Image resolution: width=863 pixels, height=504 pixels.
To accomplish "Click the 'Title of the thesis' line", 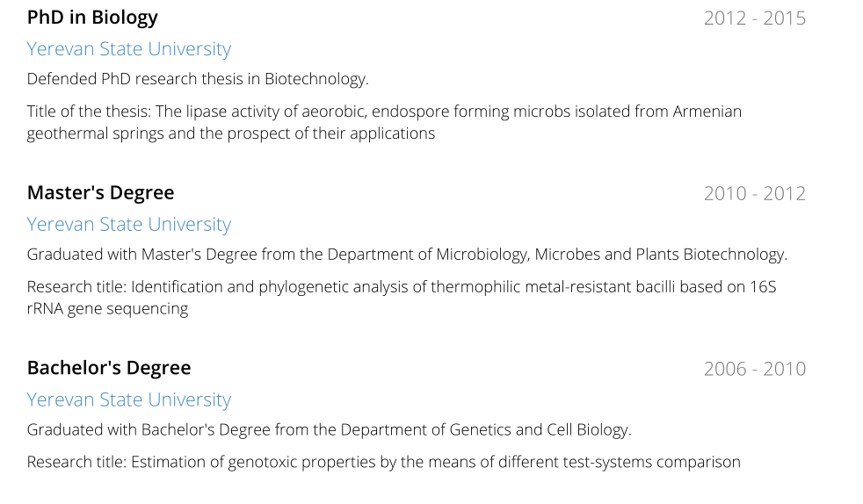I will point(384,112).
